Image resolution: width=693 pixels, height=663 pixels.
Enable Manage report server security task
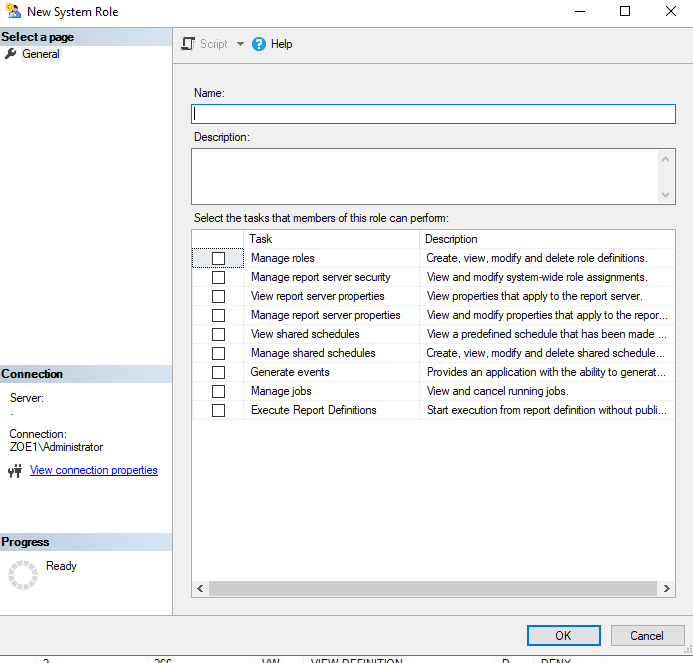218,278
